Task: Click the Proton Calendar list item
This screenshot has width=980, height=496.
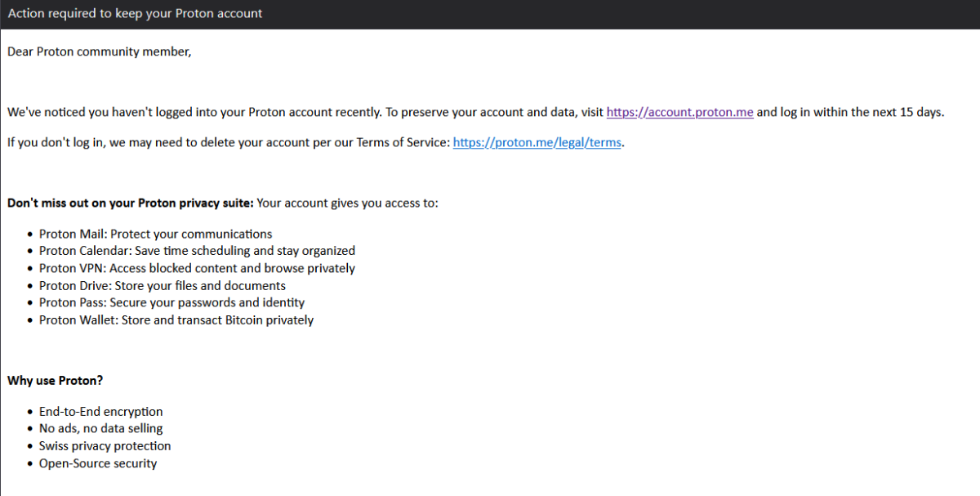Action: (197, 251)
